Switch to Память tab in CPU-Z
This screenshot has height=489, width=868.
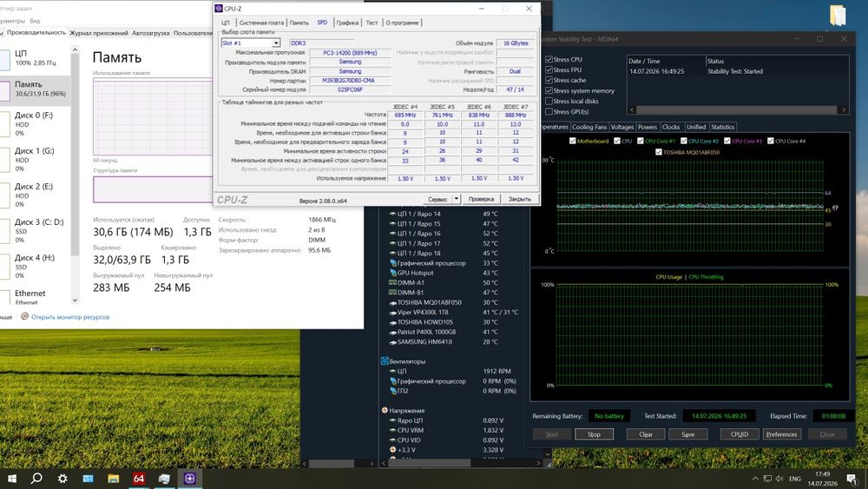[299, 23]
